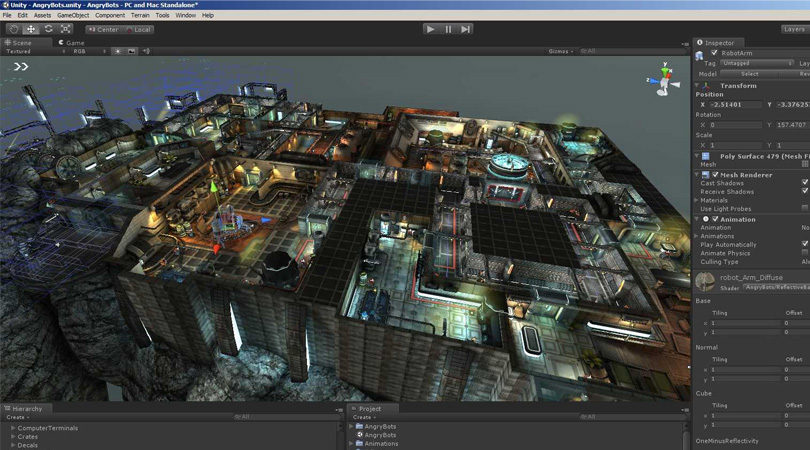Open the Layers dropdown
This screenshot has height=450, width=810.
coord(795,29)
